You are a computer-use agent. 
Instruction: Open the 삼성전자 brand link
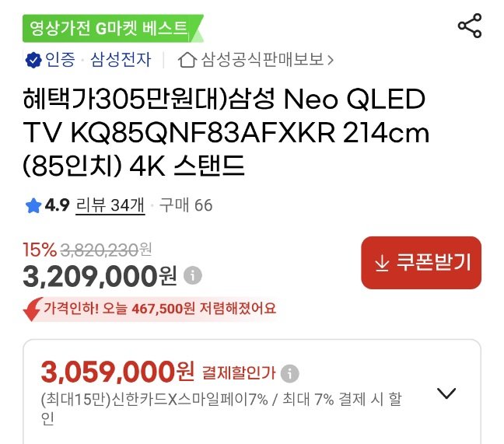coord(121,60)
